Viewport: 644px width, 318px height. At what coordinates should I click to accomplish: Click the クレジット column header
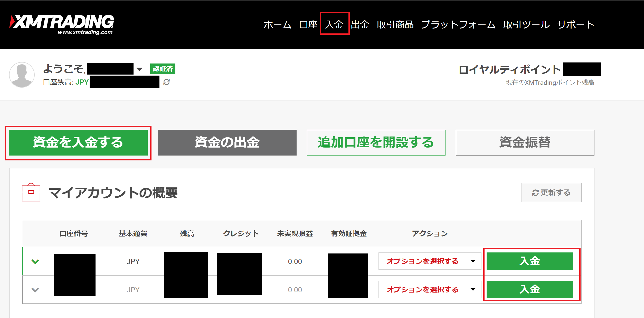[241, 233]
